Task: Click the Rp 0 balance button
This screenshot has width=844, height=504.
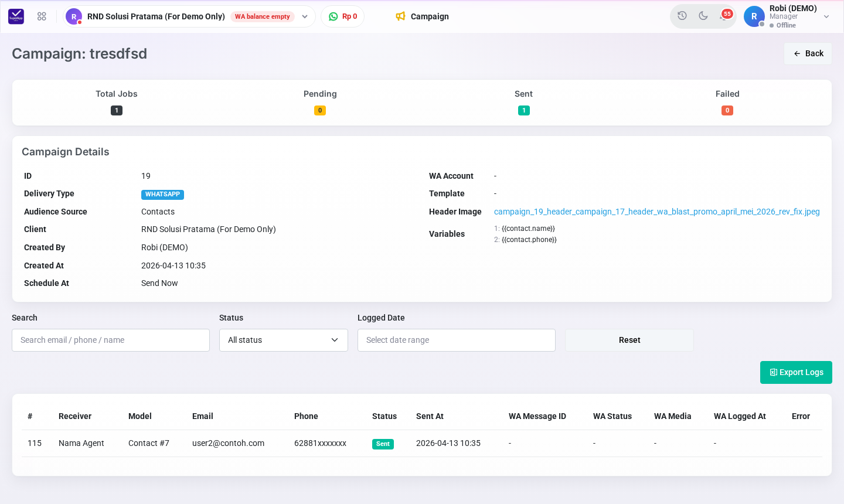Action: tap(342, 16)
